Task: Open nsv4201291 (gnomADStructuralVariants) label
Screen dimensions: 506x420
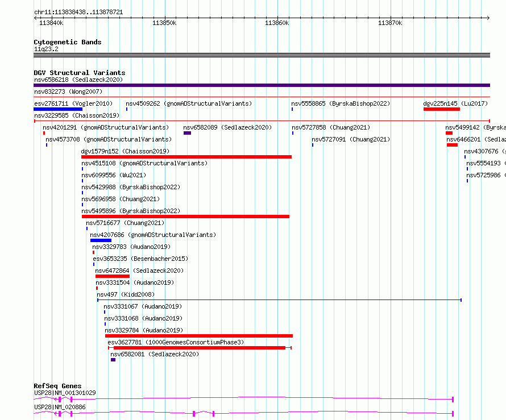Action: point(106,127)
